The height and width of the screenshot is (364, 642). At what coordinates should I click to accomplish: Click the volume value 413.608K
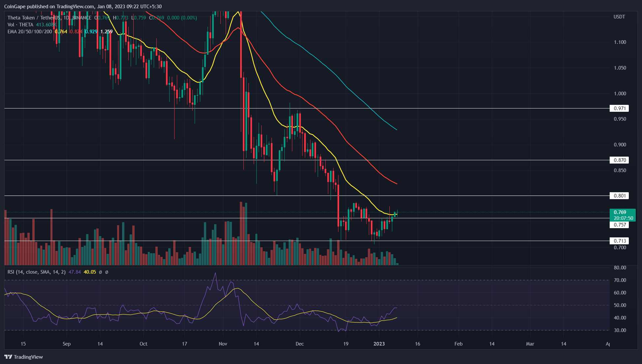[46, 24]
